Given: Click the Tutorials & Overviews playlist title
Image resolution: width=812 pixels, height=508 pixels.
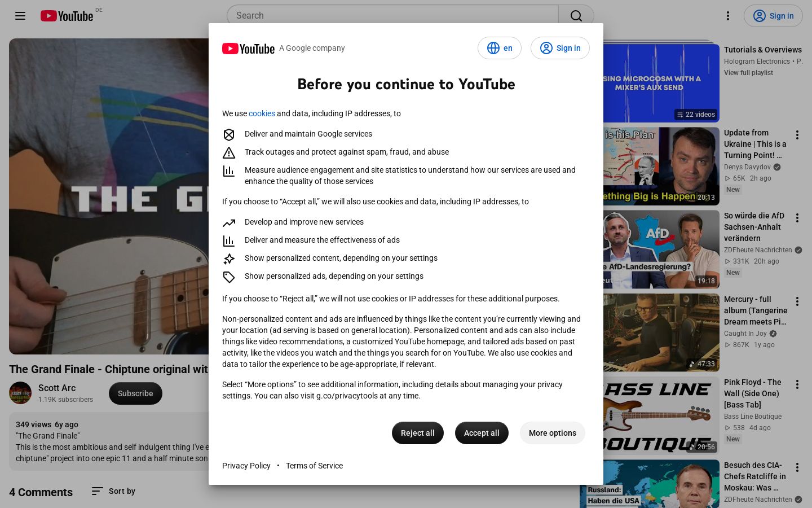Looking at the screenshot, I should coord(763,50).
